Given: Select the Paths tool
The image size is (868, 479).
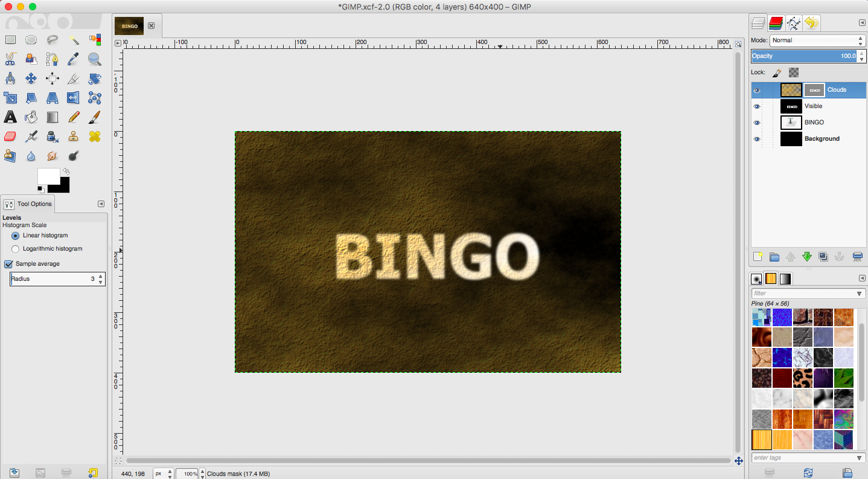Looking at the screenshot, I should click(53, 59).
